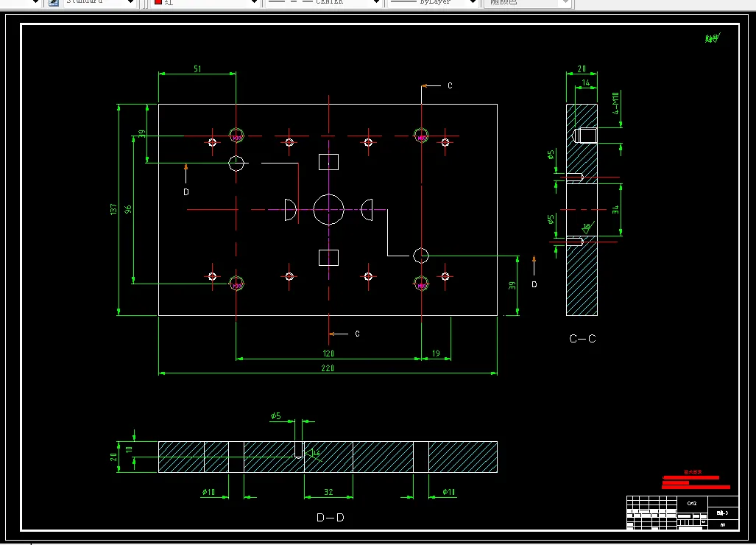This screenshot has height=545, width=756.
Task: Click the D—D section view label
Action: [331, 518]
